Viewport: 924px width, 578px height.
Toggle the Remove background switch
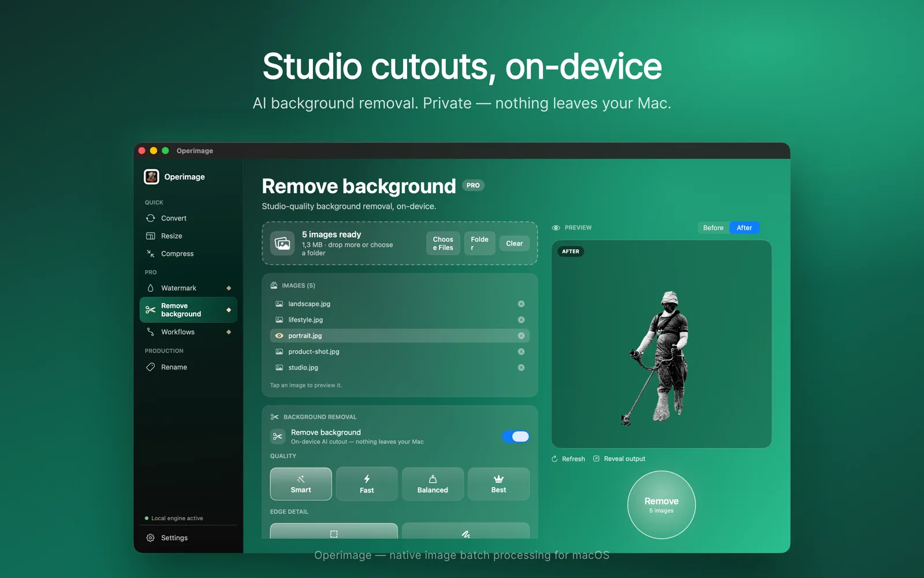[516, 436]
